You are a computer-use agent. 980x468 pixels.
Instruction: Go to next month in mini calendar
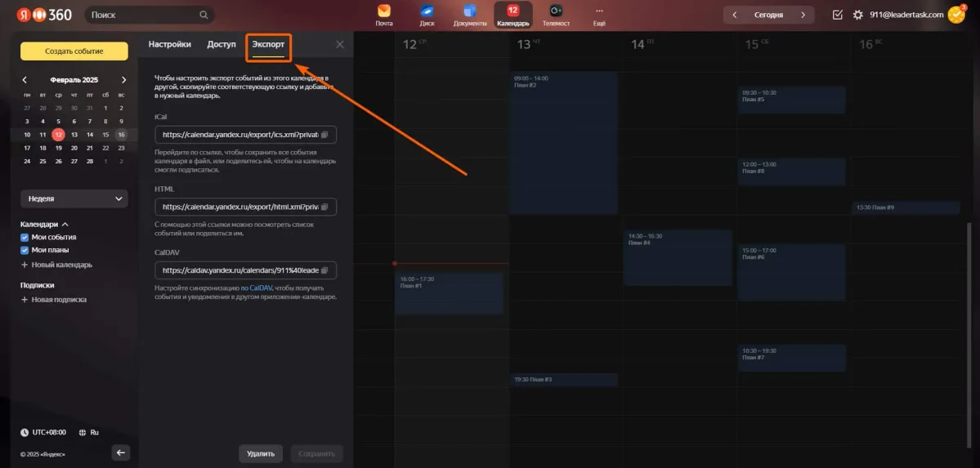point(123,80)
